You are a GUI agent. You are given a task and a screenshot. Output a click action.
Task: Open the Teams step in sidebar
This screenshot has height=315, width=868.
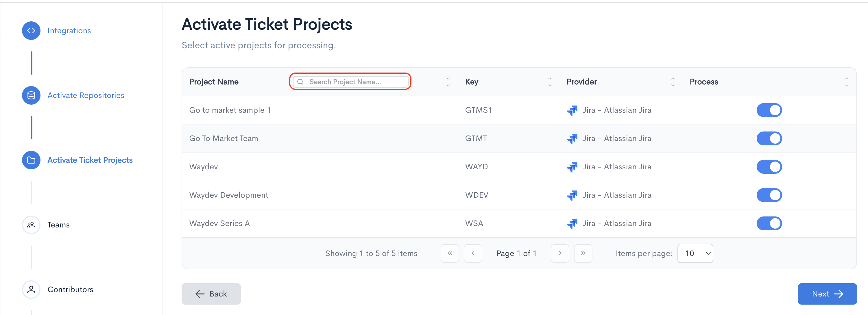coord(58,225)
